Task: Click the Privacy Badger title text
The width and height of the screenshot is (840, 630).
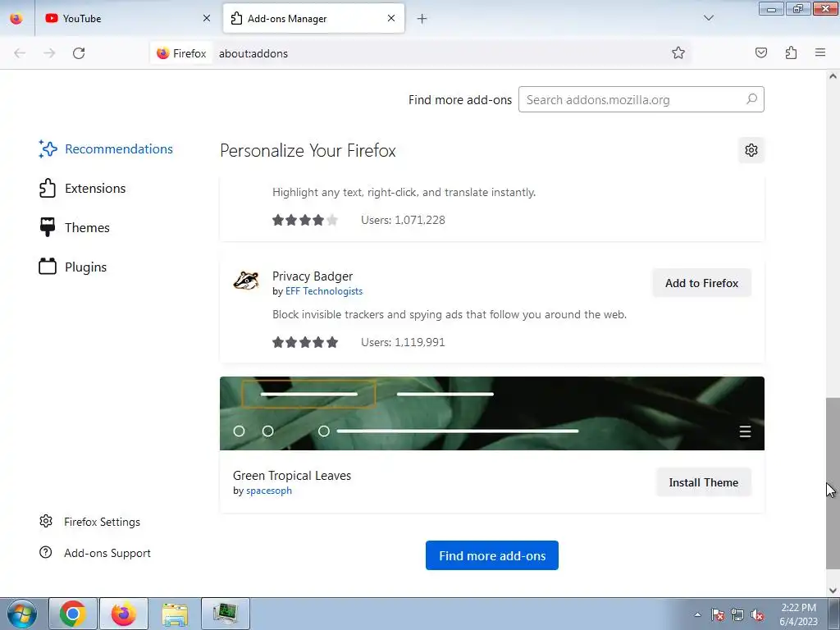Action: click(313, 276)
